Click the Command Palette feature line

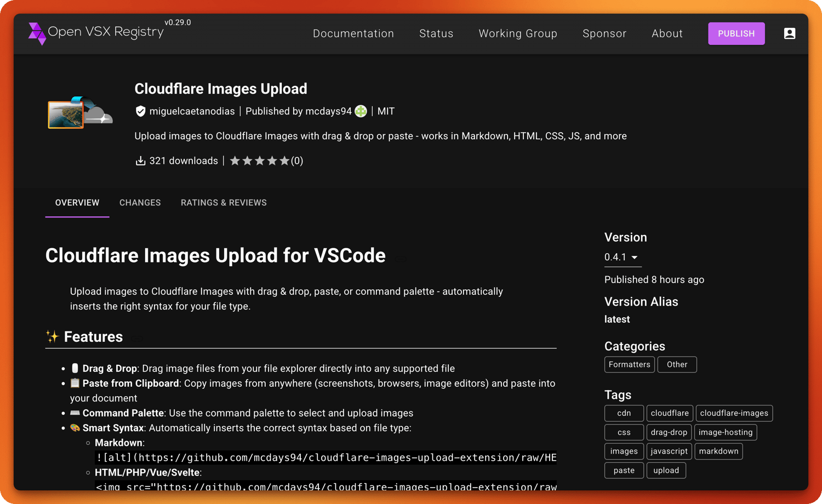click(x=242, y=413)
